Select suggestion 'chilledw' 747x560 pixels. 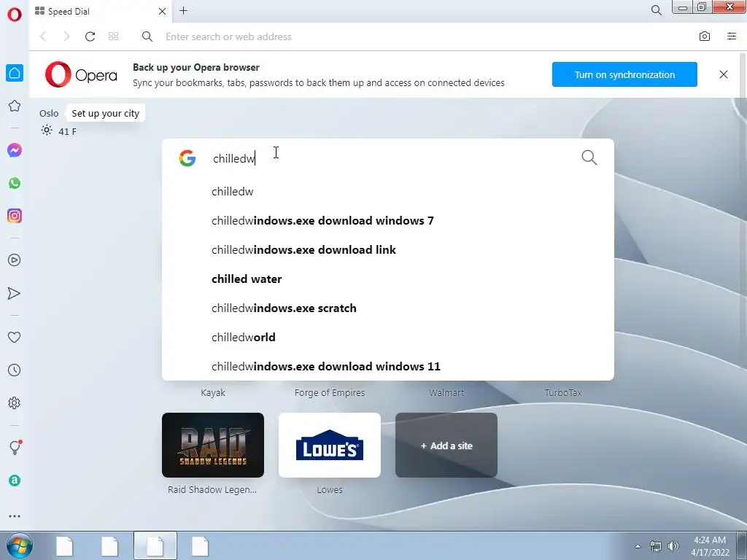click(388, 192)
